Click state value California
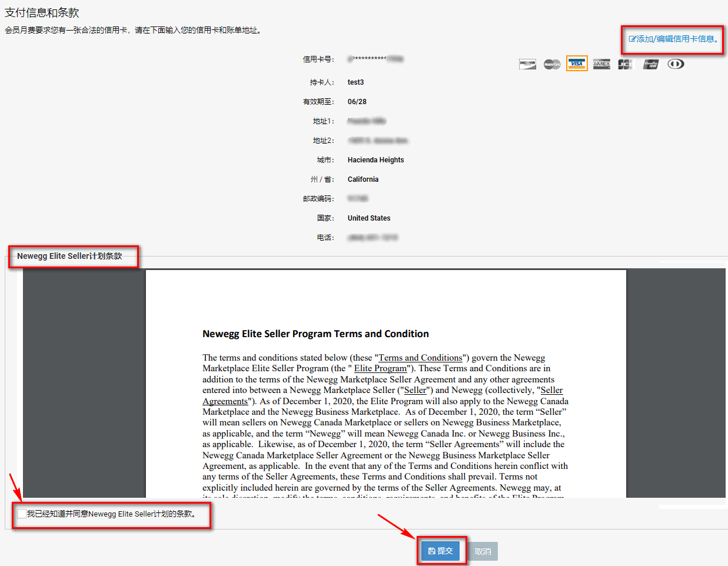 (x=363, y=179)
